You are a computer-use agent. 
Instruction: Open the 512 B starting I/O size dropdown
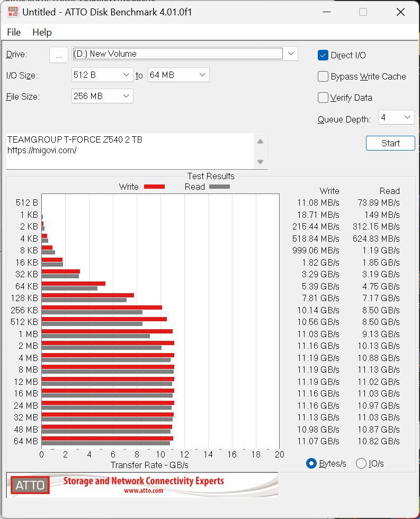[102, 75]
